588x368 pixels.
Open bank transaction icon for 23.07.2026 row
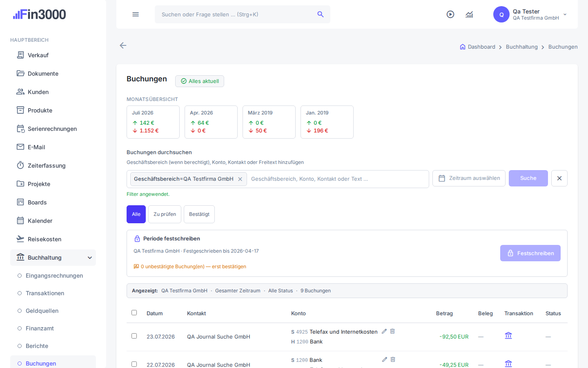[508, 336]
